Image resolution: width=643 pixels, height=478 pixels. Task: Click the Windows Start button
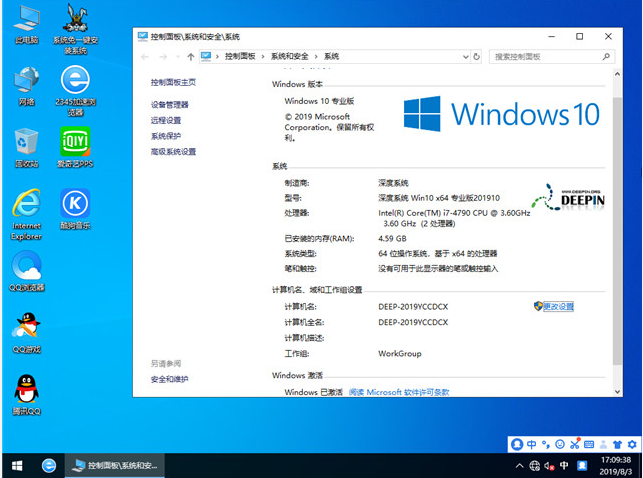17,466
